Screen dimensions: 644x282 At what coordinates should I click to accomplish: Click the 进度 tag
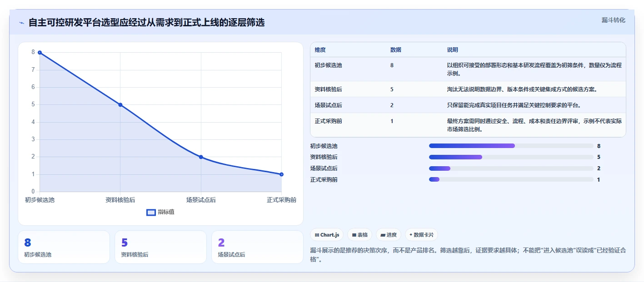389,235
